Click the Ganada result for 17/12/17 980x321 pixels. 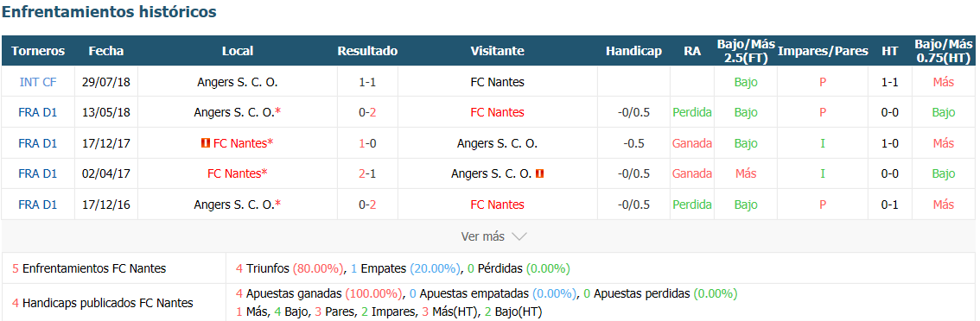tap(692, 143)
